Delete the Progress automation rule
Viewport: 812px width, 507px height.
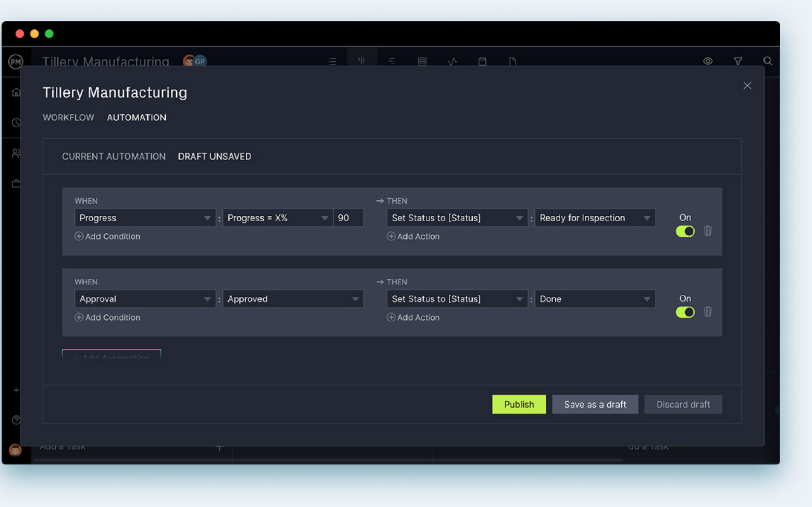point(707,231)
